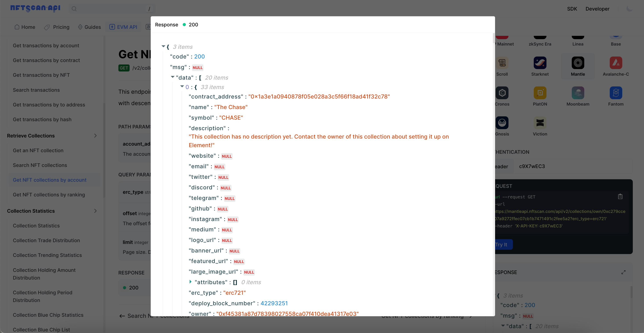Click the Linea chain label
This screenshot has width=644, height=333.
(x=578, y=44)
